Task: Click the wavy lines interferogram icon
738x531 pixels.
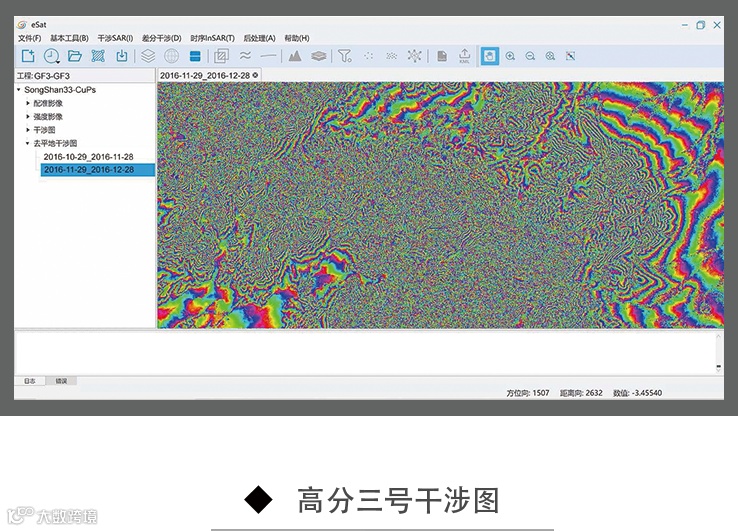Action: 245,56
